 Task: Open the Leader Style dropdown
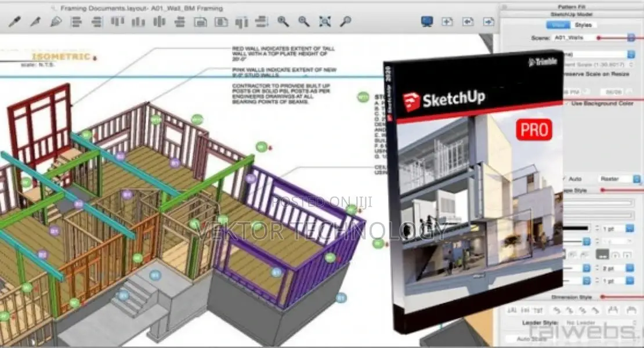coord(599,322)
